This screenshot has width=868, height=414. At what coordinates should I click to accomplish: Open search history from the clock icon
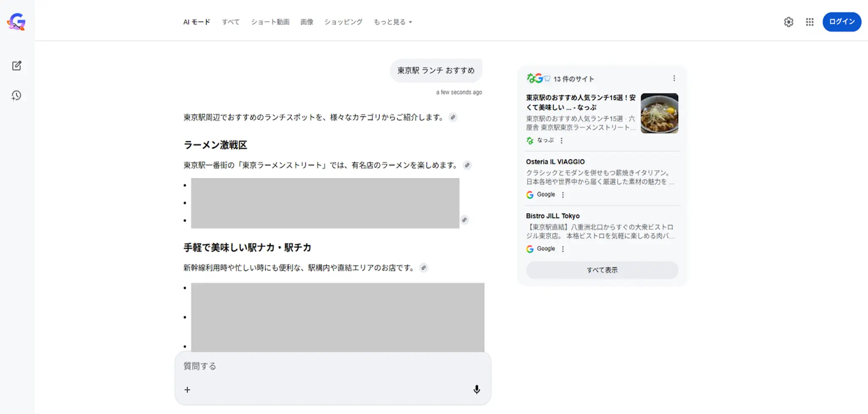(x=17, y=95)
